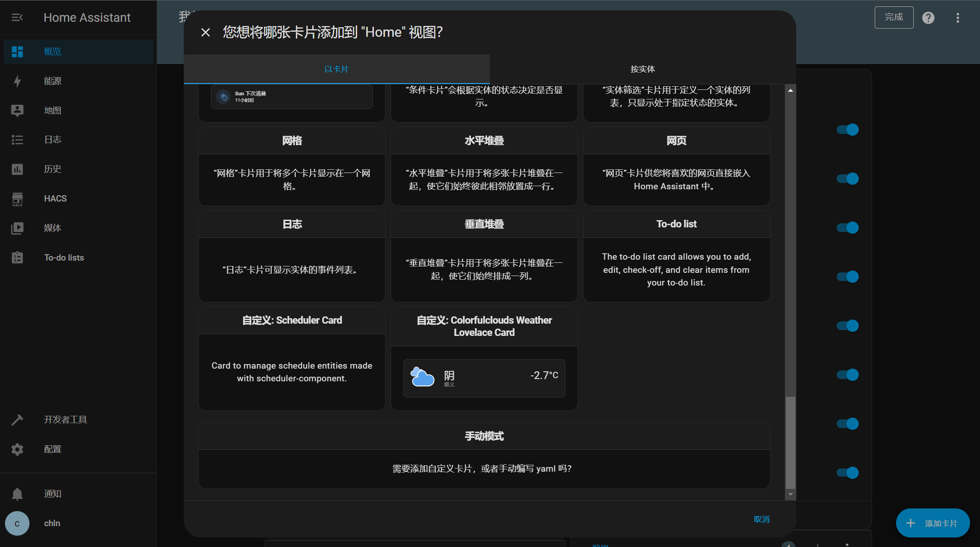Toggle the second switch behind the dialog
Image resolution: width=980 pixels, height=547 pixels.
pyautogui.click(x=848, y=179)
